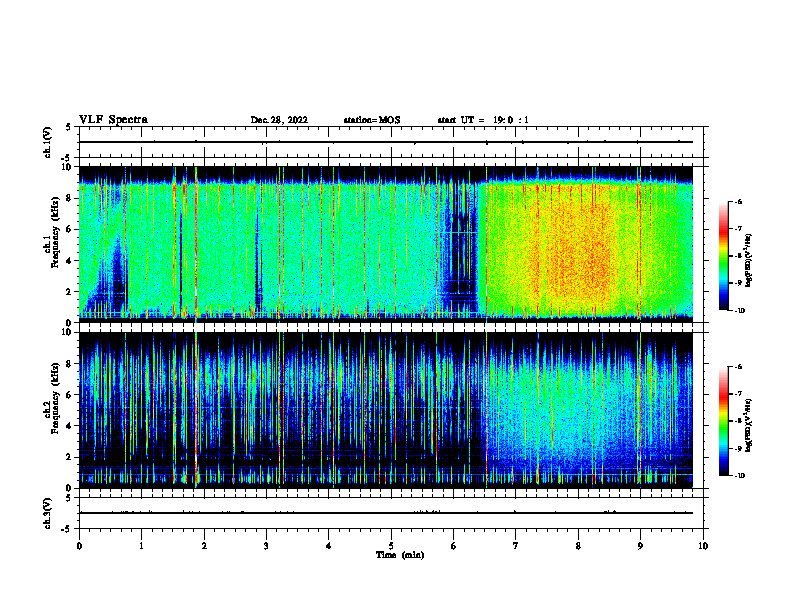Click the ch.1 color bar legend title

(x=748, y=260)
